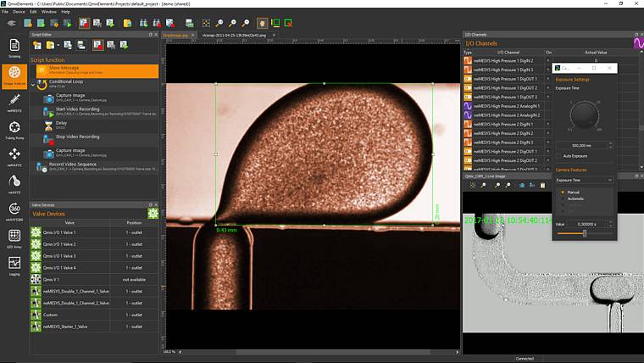Open the Device menu
644x363 pixels.
pyautogui.click(x=19, y=12)
